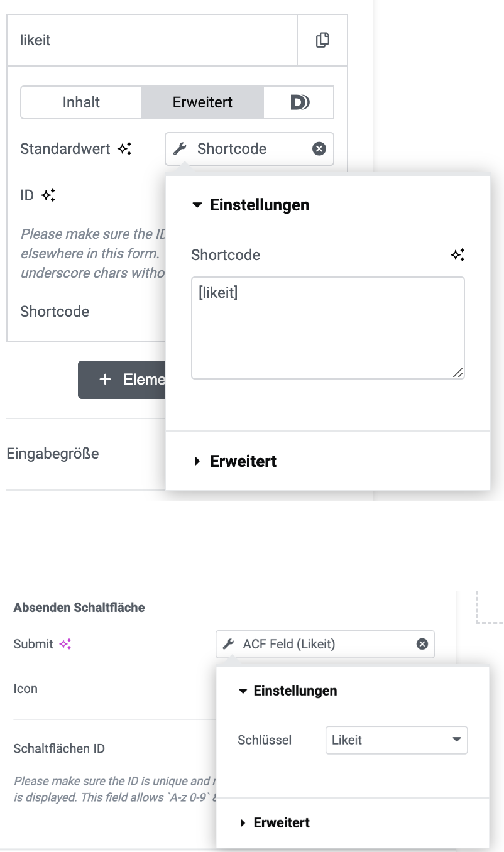The width and height of the screenshot is (504, 852).
Task: Click purple AI sparkle icon beside Submit
Action: point(65,644)
